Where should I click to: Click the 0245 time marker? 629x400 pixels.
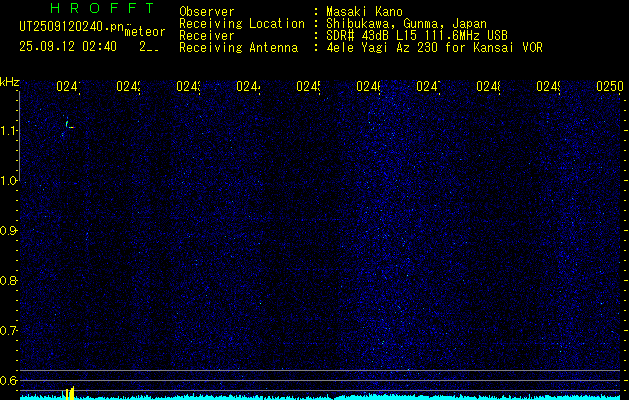click(x=308, y=86)
